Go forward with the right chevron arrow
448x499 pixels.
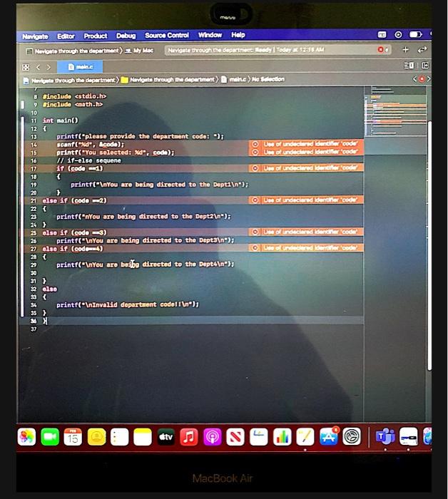coord(49,67)
